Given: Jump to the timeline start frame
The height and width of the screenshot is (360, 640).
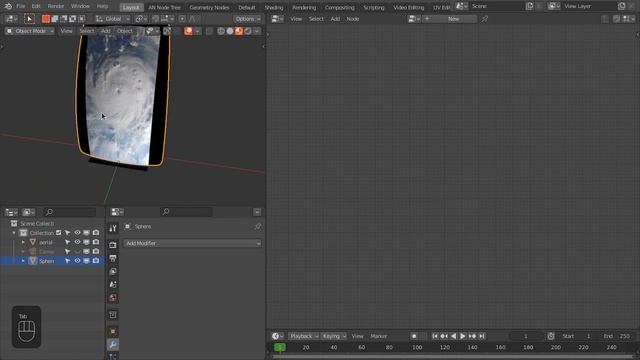Looking at the screenshot, I should click(x=435, y=336).
